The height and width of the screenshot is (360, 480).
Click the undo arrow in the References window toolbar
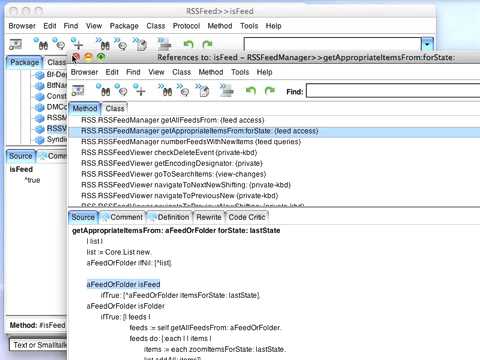[x=251, y=91]
